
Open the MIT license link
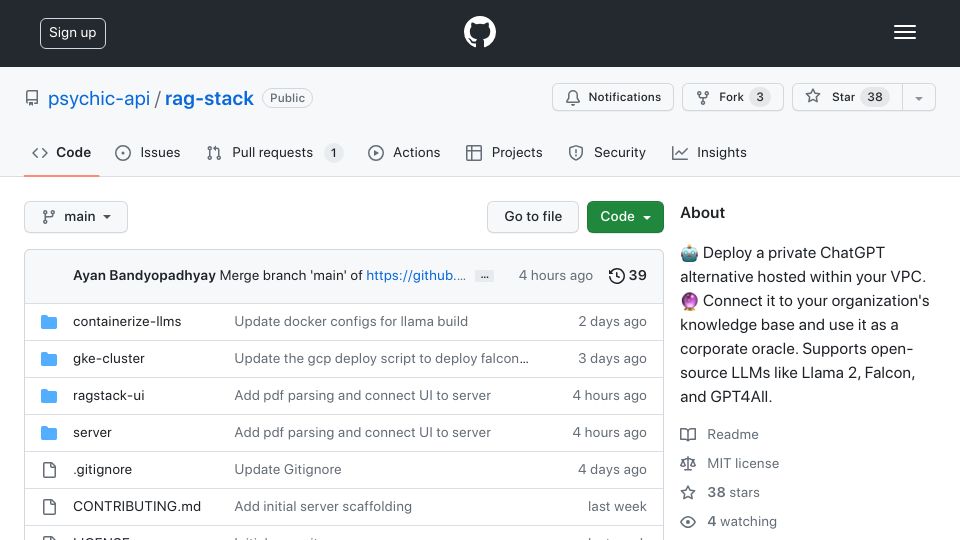click(743, 463)
